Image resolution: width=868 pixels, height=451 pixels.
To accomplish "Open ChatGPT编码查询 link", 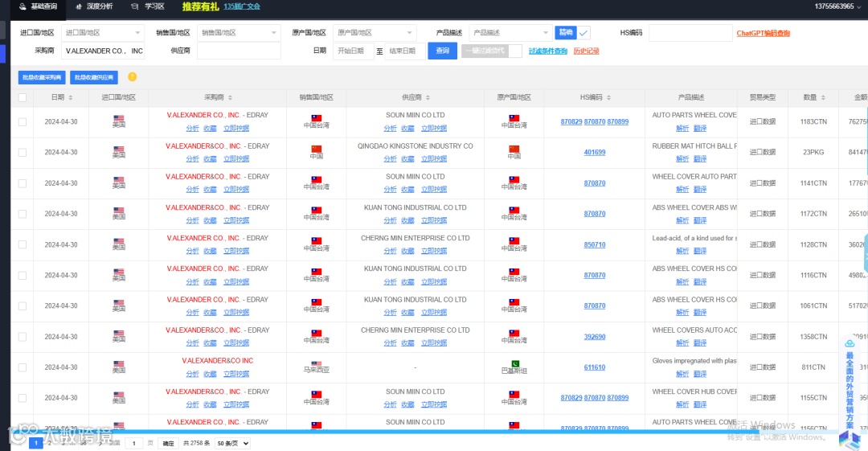I will pyautogui.click(x=763, y=33).
